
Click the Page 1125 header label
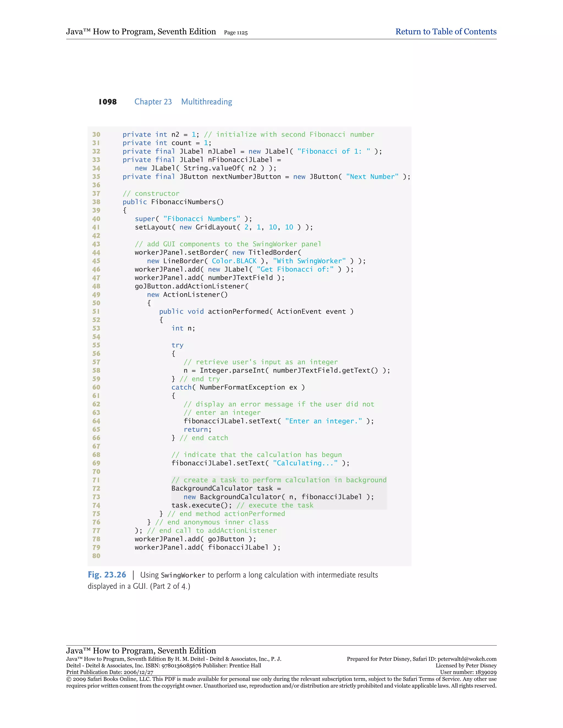pyautogui.click(x=236, y=33)
